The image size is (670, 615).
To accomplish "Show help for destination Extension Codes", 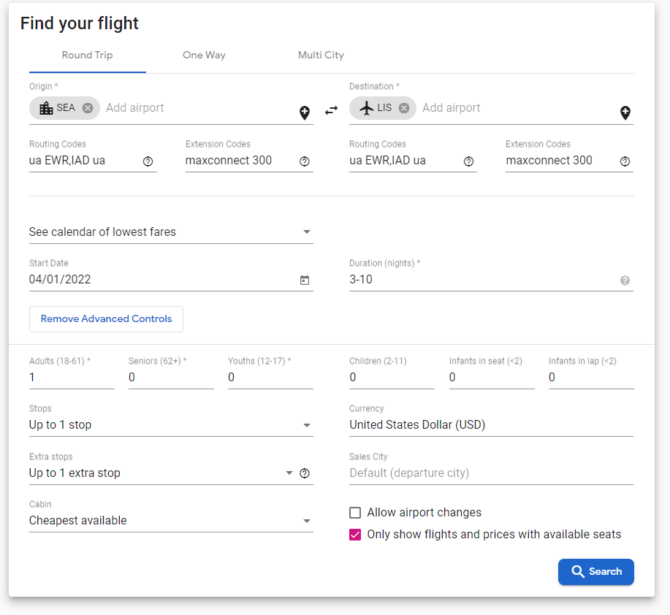I will point(625,161).
